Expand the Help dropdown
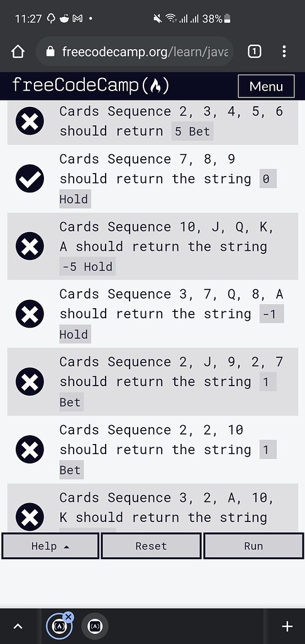 click(x=50, y=546)
